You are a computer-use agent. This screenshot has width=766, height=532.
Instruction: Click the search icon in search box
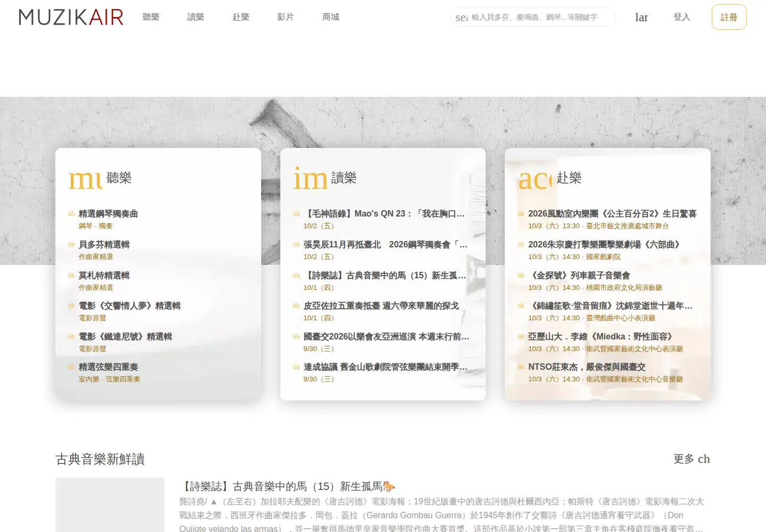[462, 18]
